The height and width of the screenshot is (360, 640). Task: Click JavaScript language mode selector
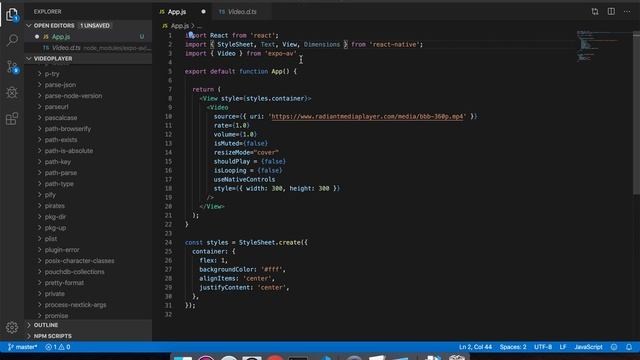coord(588,347)
